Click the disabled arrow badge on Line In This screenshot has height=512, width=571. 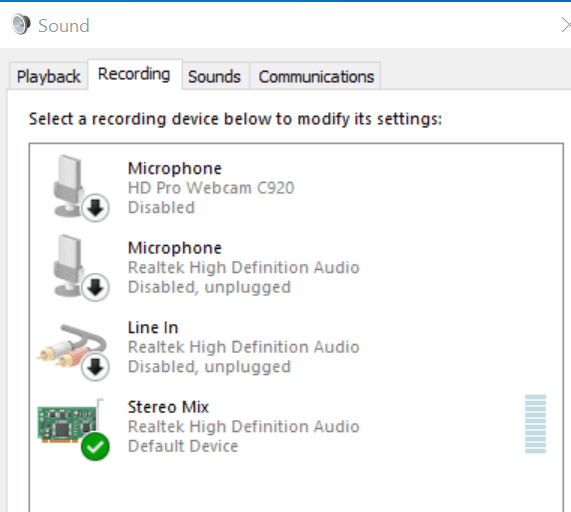pos(95,367)
